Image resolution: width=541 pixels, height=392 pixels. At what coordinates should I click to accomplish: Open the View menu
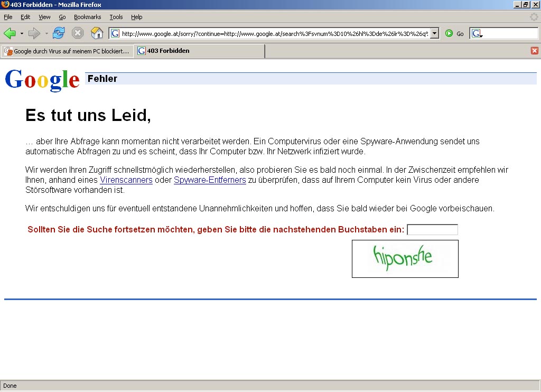(x=44, y=17)
